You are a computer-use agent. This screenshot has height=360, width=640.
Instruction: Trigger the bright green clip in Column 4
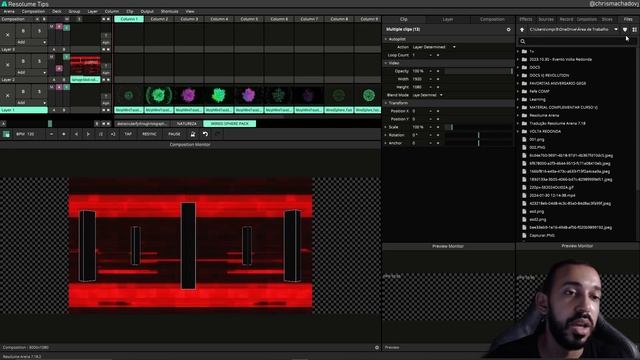click(219, 96)
